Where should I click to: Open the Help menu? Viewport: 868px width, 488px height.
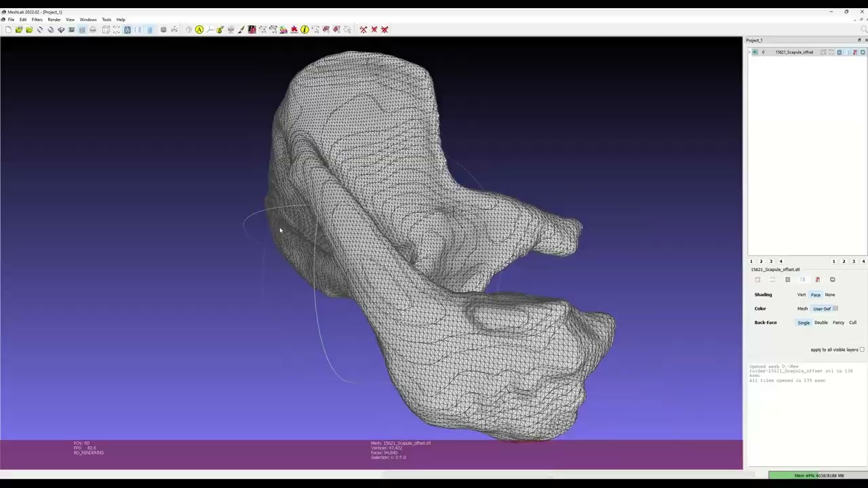pos(121,20)
